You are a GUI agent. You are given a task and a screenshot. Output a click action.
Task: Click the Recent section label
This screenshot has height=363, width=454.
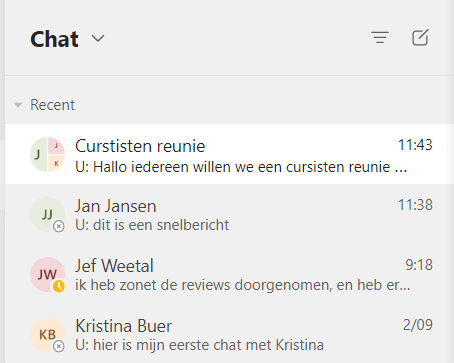(52, 105)
